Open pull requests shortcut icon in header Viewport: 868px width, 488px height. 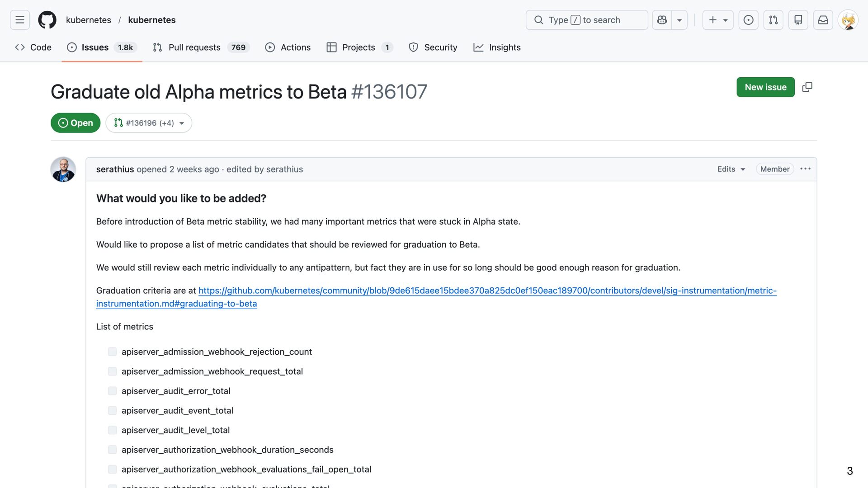[x=773, y=20]
